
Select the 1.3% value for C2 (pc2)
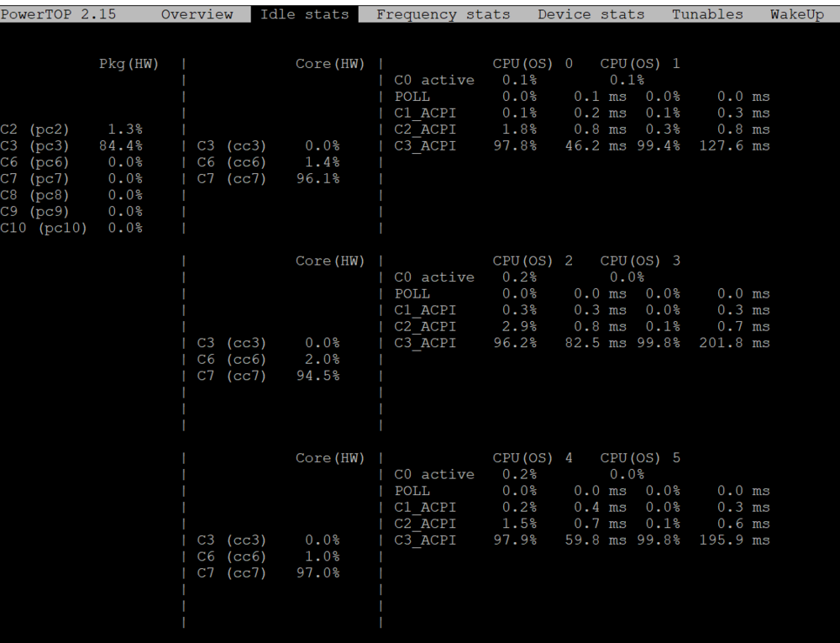point(125,129)
